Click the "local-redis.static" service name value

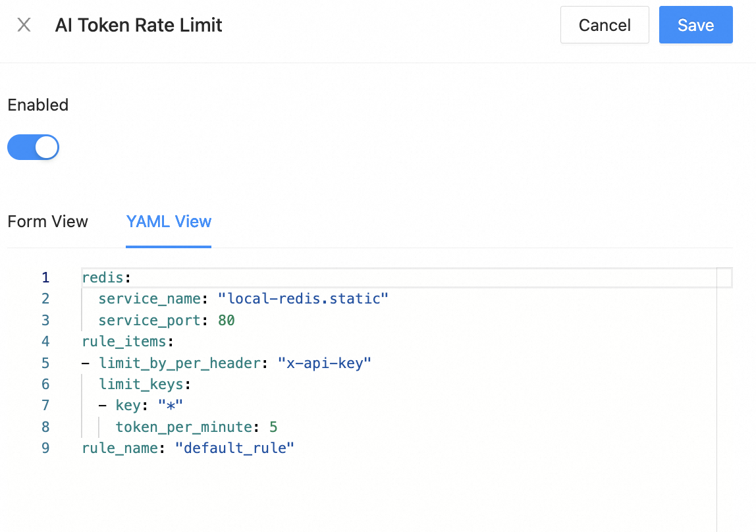click(x=308, y=299)
